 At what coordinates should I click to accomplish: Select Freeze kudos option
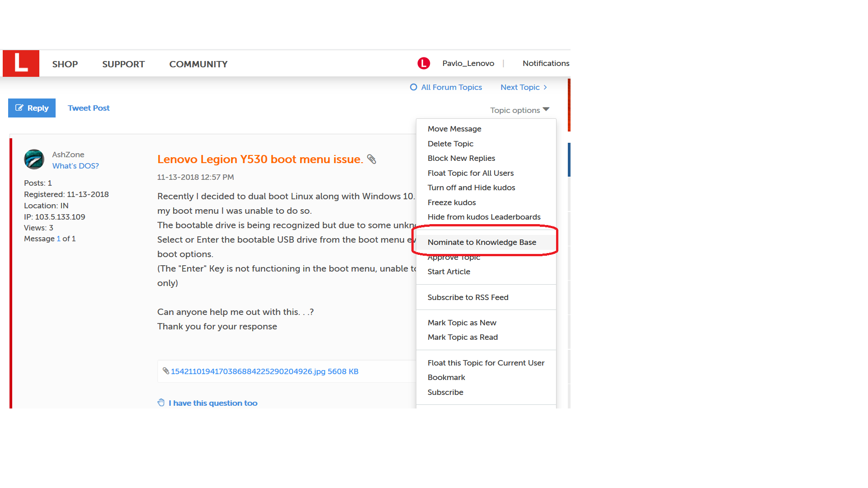tap(452, 202)
